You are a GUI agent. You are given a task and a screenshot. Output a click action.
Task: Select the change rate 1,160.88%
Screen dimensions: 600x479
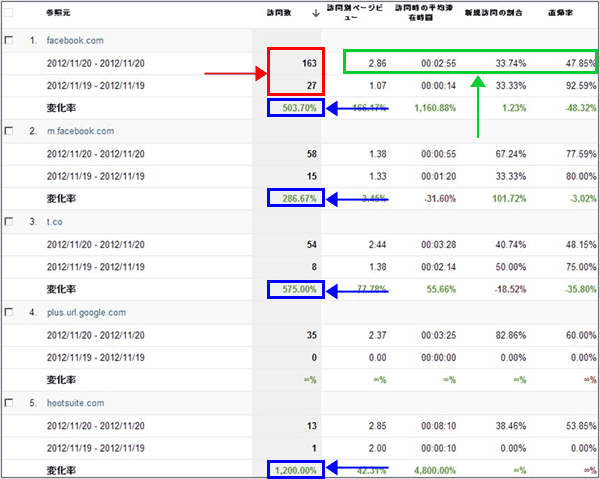435,108
